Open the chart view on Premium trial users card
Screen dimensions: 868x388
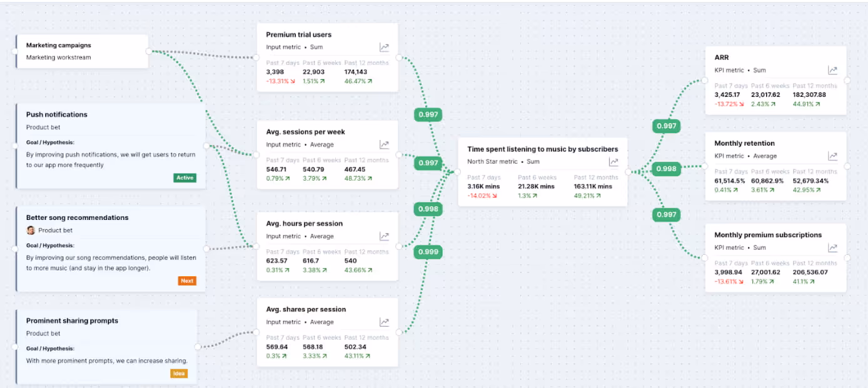(x=384, y=47)
